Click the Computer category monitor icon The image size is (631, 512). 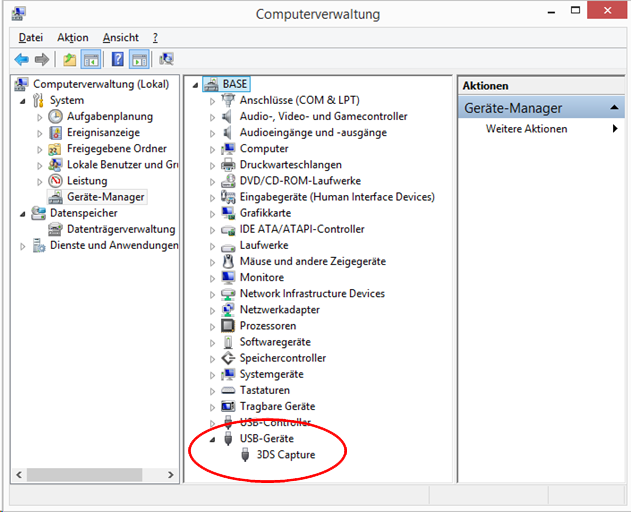click(228, 149)
